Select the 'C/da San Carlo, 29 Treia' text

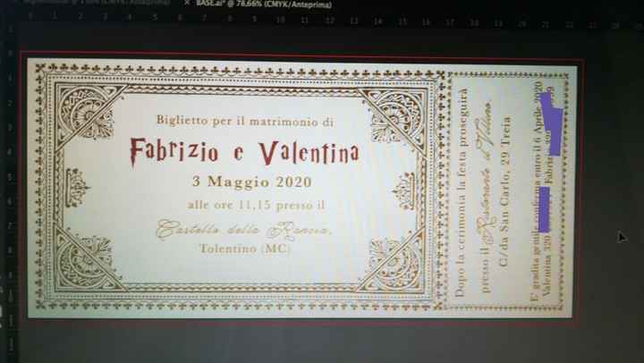(x=504, y=191)
